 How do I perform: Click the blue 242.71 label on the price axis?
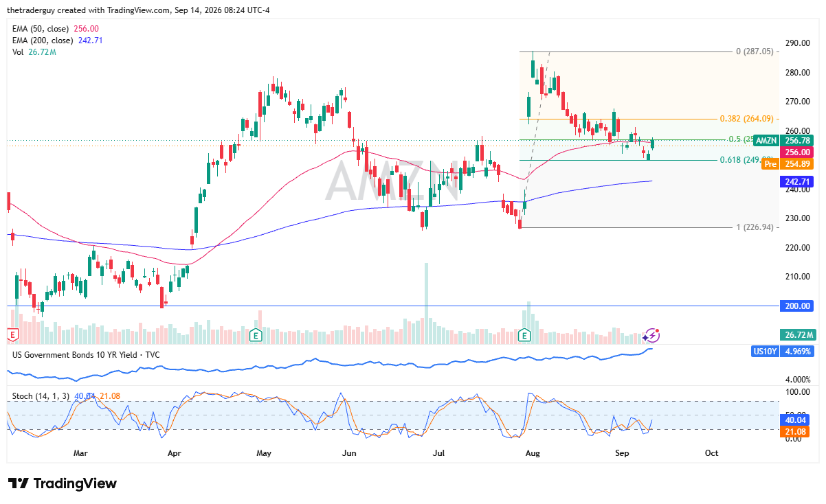[x=798, y=181]
